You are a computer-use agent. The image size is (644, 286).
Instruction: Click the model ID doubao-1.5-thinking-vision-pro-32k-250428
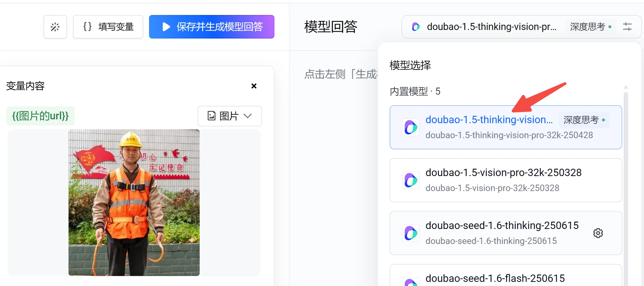click(x=509, y=135)
